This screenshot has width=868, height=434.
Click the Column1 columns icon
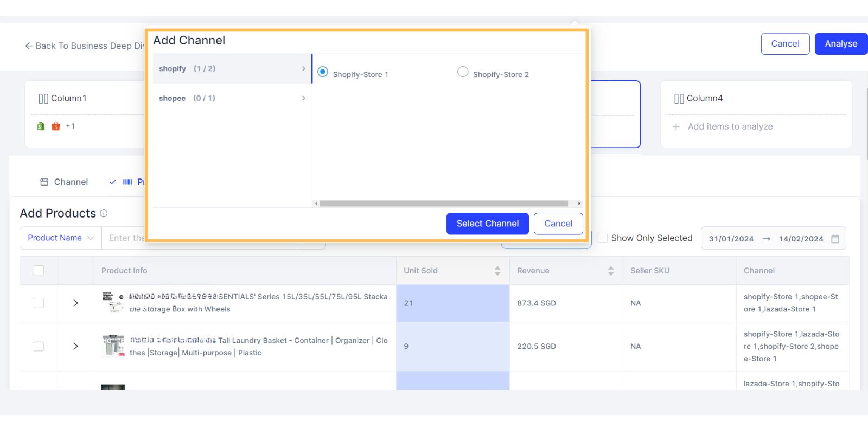click(x=43, y=99)
